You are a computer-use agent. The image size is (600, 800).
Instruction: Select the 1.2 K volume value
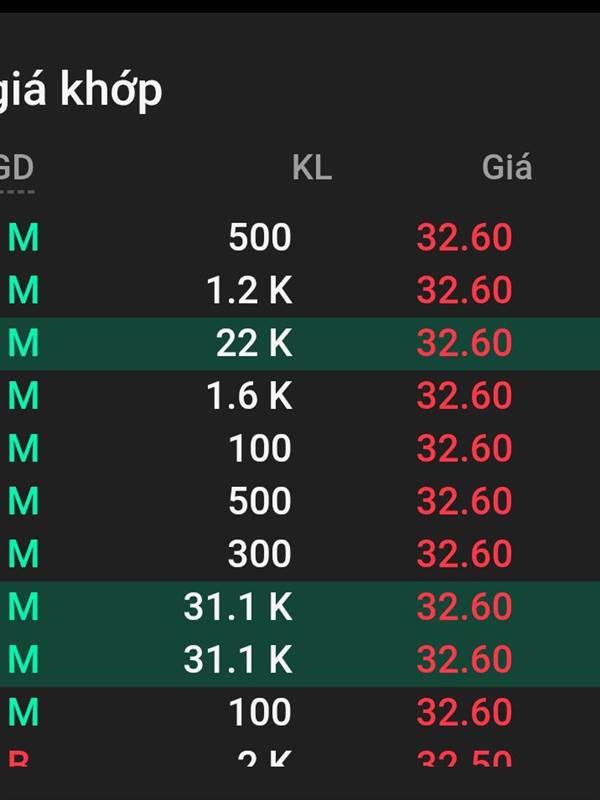point(249,290)
